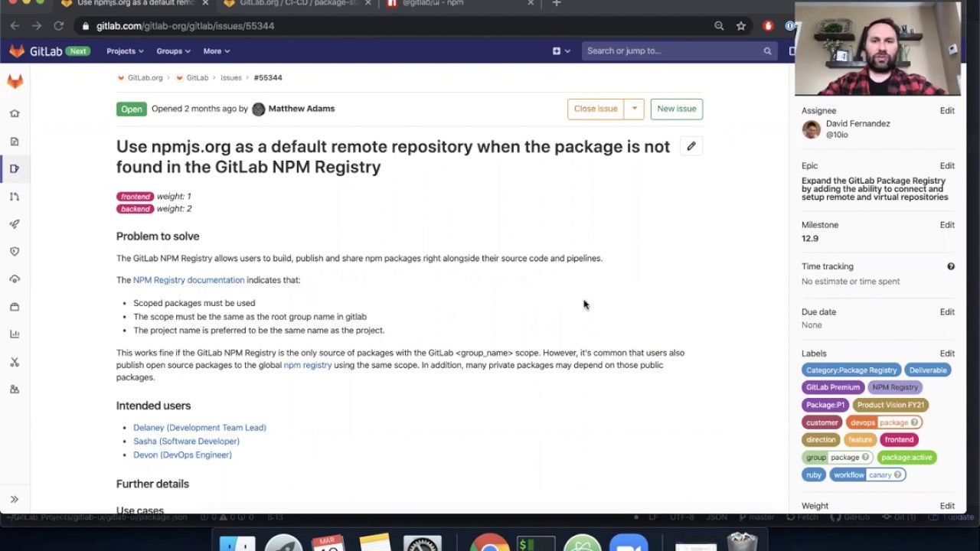Expand Close issue dropdown arrow
The width and height of the screenshot is (980, 551).
point(635,109)
